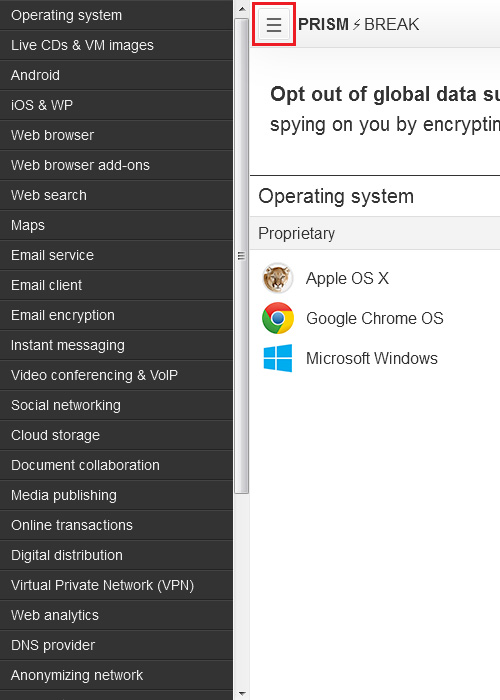Go to the Android category

coord(116,75)
